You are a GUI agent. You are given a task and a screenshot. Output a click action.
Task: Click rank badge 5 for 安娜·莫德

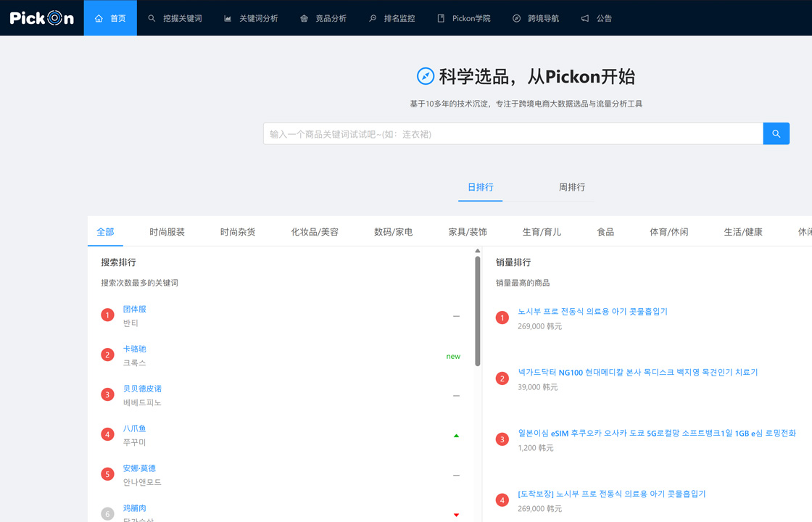tap(108, 474)
